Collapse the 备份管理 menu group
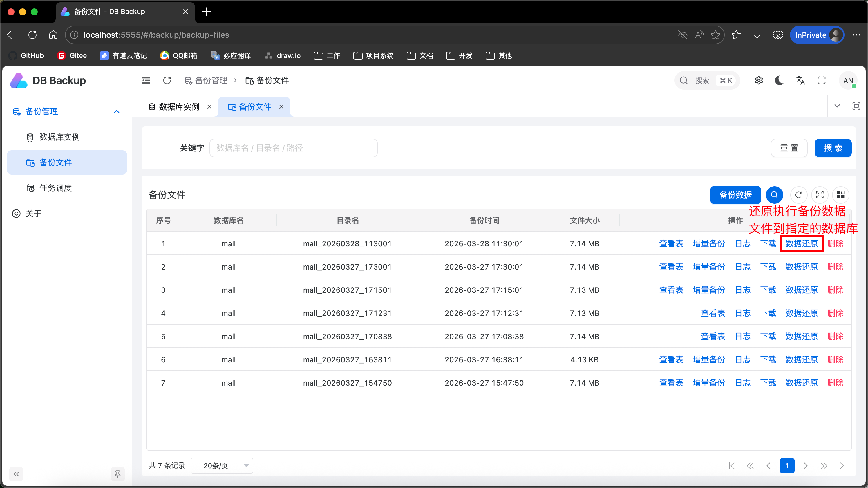The height and width of the screenshot is (488, 868). tap(117, 111)
